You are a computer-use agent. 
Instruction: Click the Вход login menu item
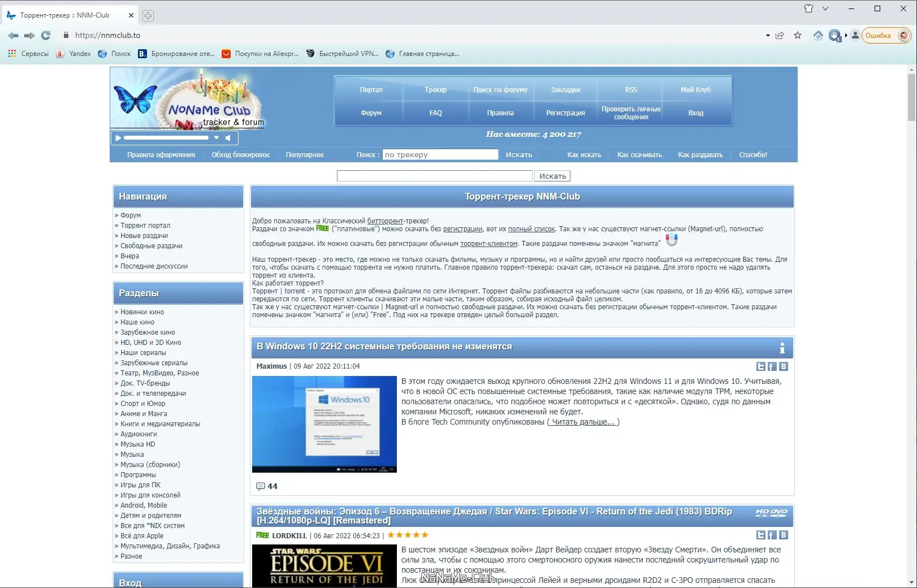pos(696,113)
